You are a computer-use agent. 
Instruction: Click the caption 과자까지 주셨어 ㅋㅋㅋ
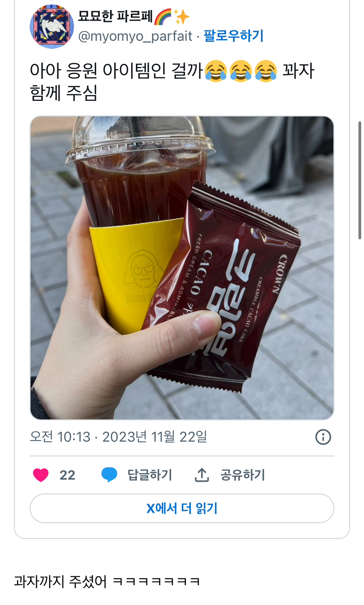coord(107,582)
